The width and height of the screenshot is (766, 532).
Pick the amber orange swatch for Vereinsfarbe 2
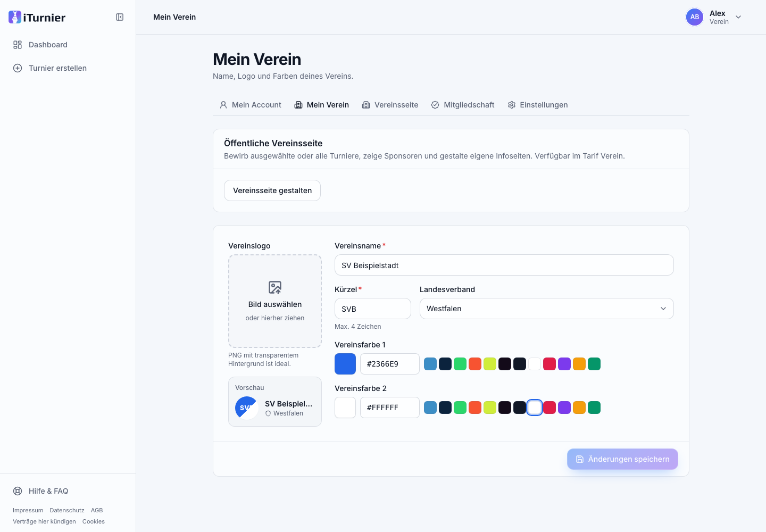579,408
